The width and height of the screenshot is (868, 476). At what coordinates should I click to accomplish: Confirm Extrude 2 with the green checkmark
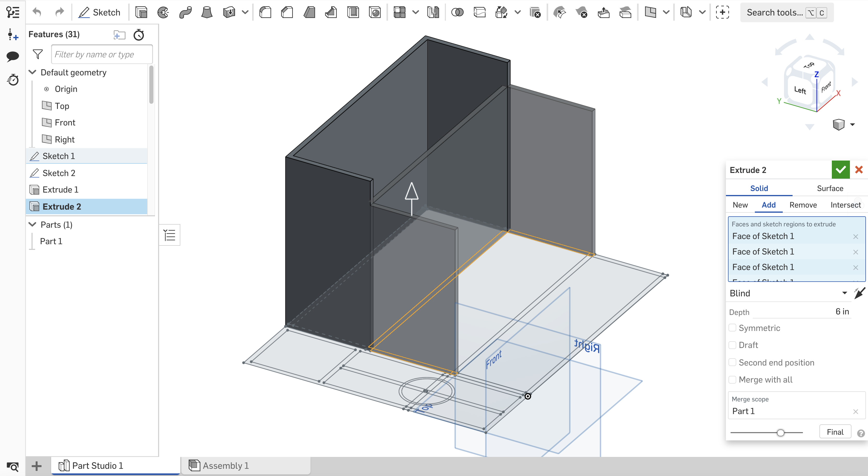[x=840, y=170]
